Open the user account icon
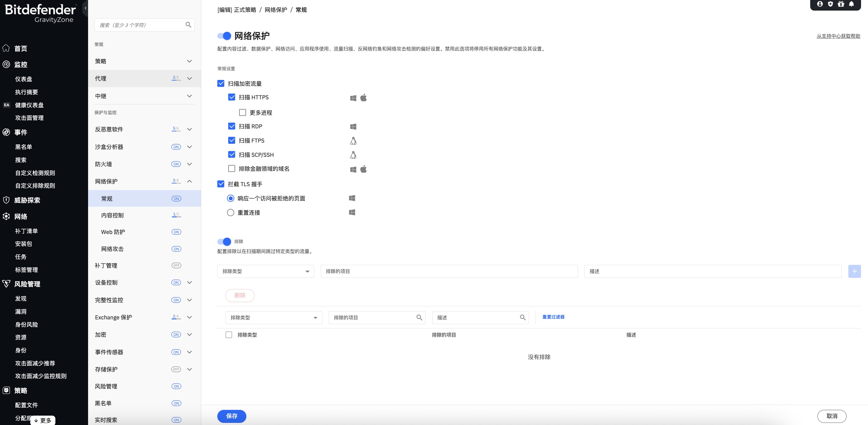Screen dimensions: 868x425 coord(820,4)
